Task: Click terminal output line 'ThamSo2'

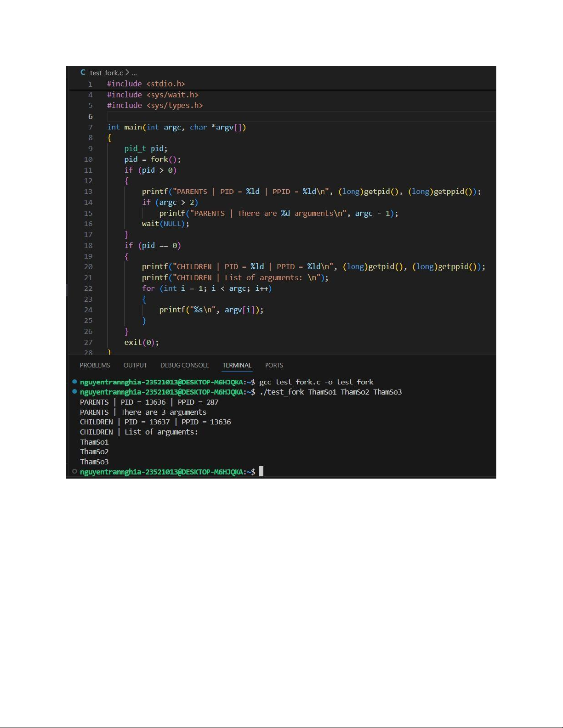Action: [x=94, y=452]
